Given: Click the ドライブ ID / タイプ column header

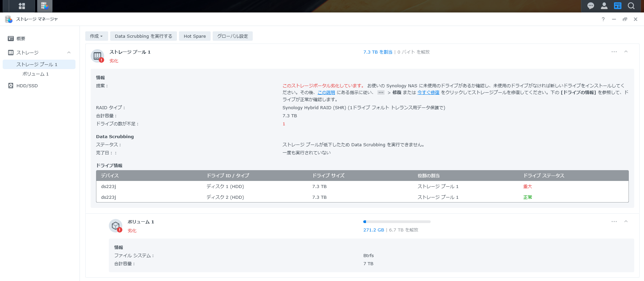Looking at the screenshot, I should point(228,176).
